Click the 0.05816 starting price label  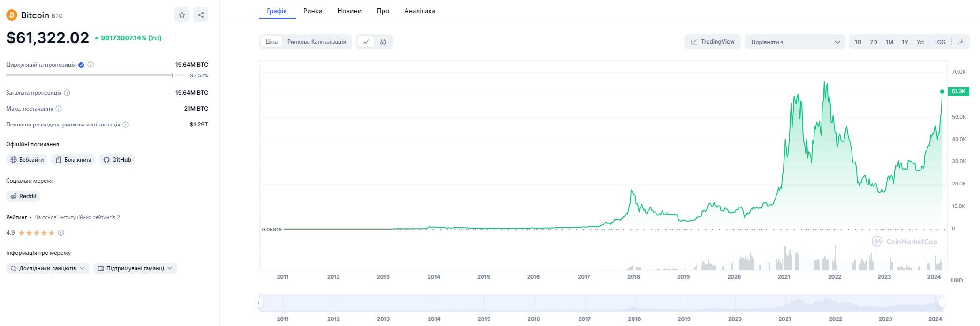coord(272,230)
